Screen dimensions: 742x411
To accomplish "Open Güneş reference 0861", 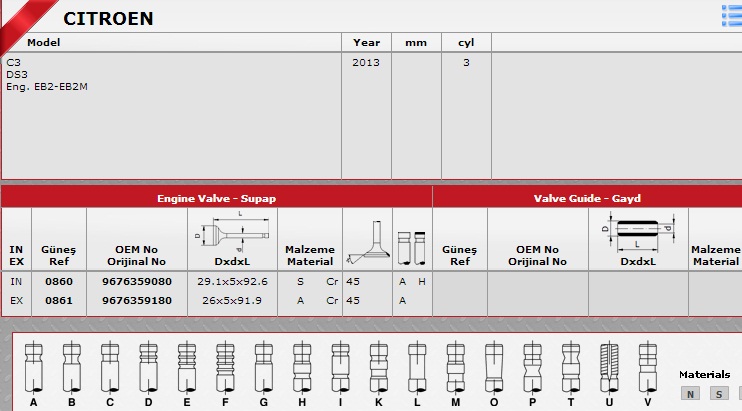I will pyautogui.click(x=59, y=300).
